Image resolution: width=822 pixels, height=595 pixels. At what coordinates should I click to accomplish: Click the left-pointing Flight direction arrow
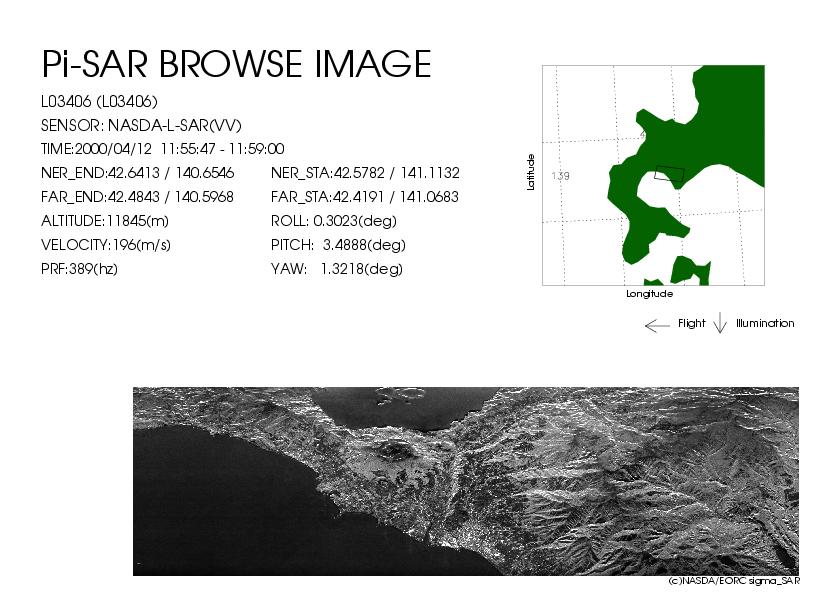point(657,326)
